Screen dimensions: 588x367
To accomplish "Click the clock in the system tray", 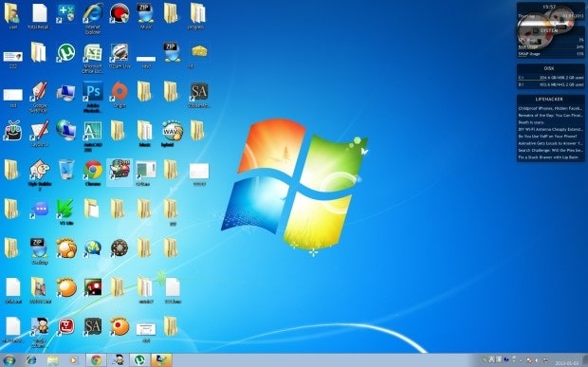I will click(567, 363).
